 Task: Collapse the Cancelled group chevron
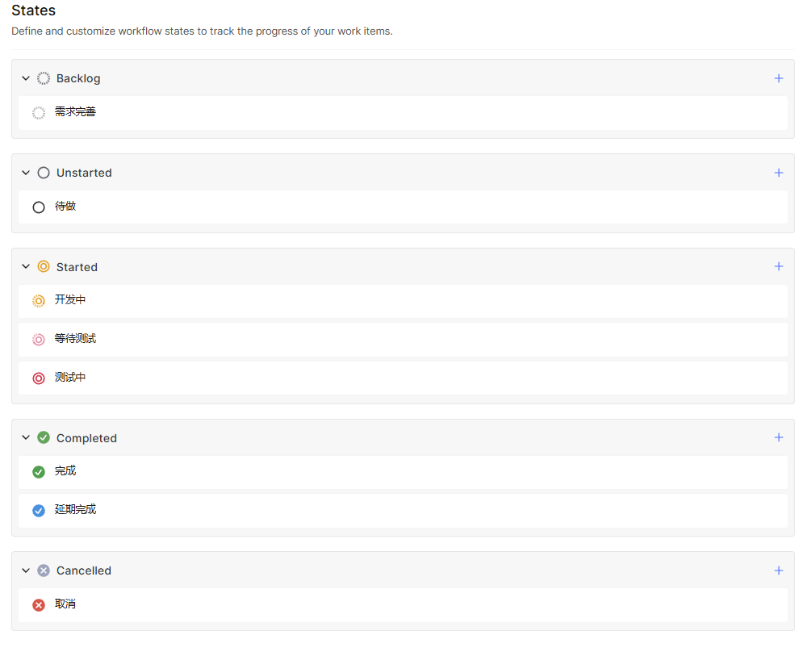pyautogui.click(x=26, y=570)
